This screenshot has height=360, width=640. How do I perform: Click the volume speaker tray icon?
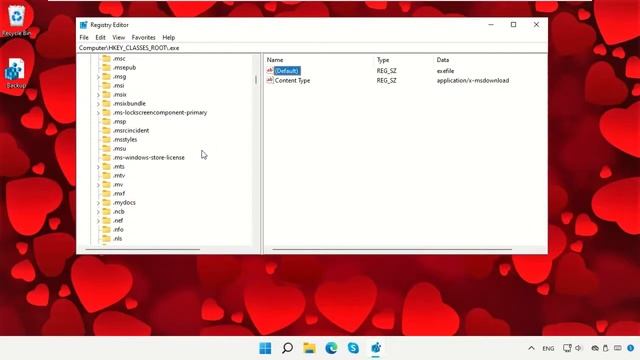tap(578, 348)
